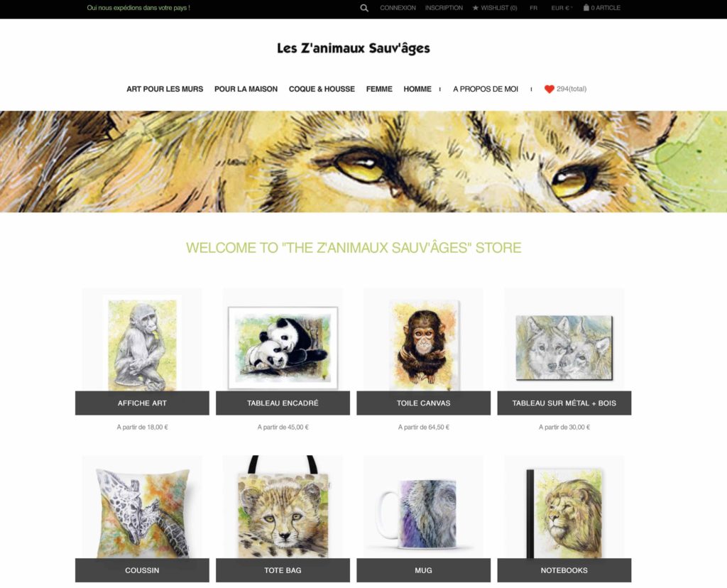Screen dimensions: 727x588
Task: Select the chimpanzee Toile Canvas thumbnail
Action: (x=423, y=344)
